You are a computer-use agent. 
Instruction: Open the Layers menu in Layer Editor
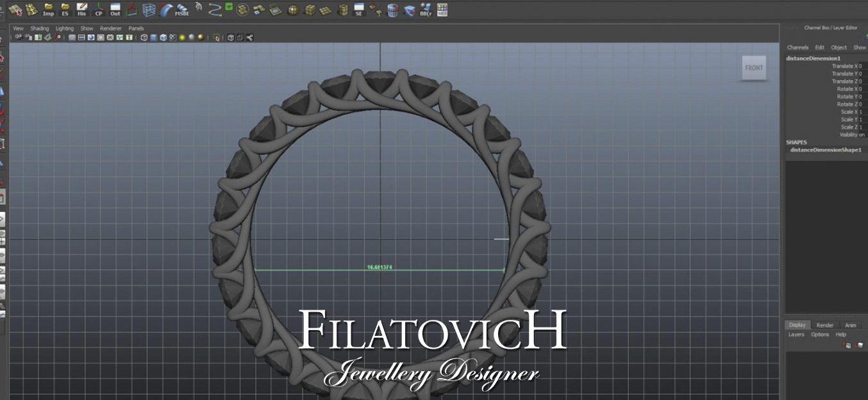tap(796, 335)
